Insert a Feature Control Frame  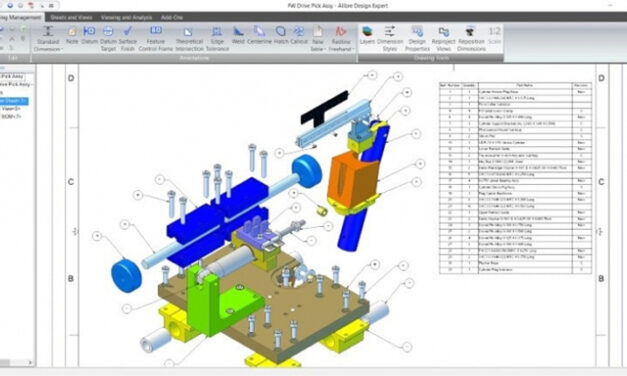[156, 38]
